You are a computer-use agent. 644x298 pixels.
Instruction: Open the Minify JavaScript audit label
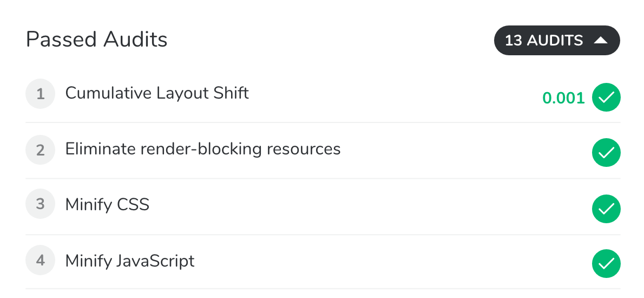(130, 261)
